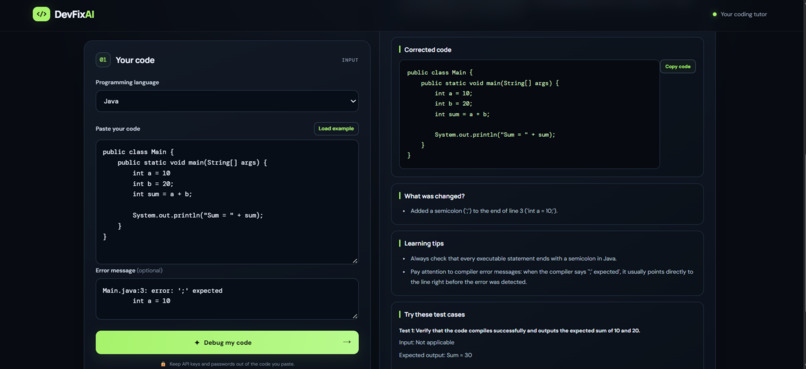806x369 pixels.
Task: Click the resize handle of the code textarea
Action: tap(355, 261)
